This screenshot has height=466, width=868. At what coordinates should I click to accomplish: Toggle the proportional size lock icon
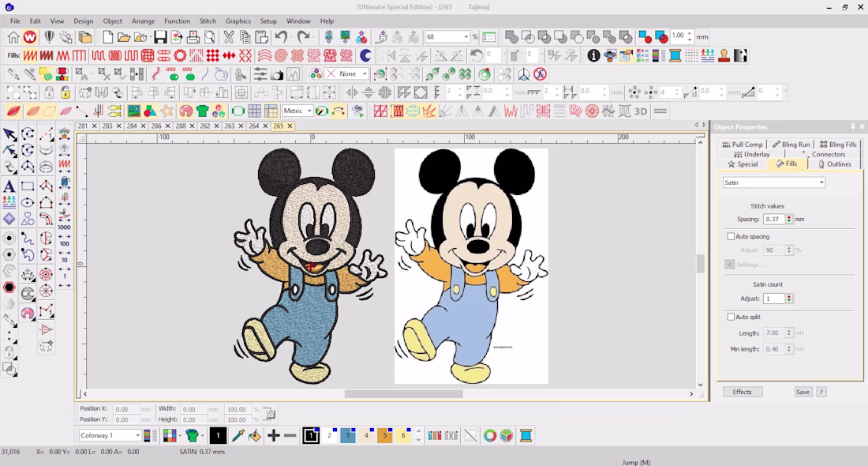click(x=269, y=414)
